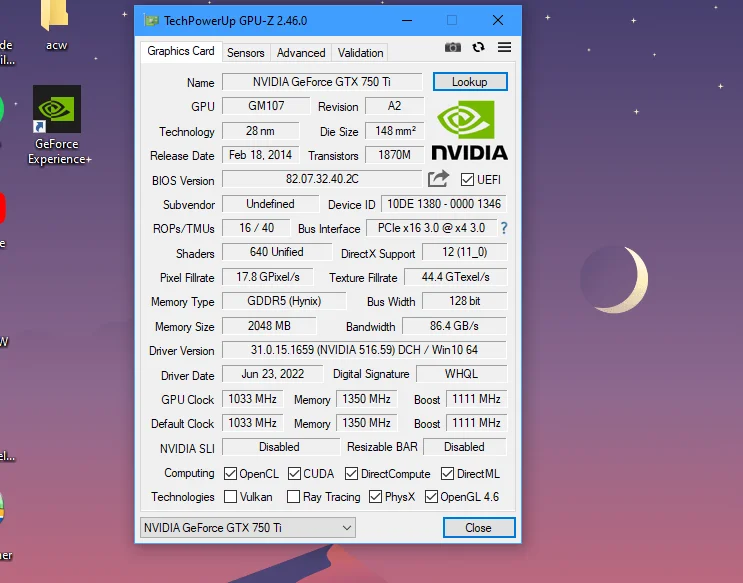The height and width of the screenshot is (583, 743).
Task: Close GPU-Z with the title bar X
Action: [x=498, y=20]
